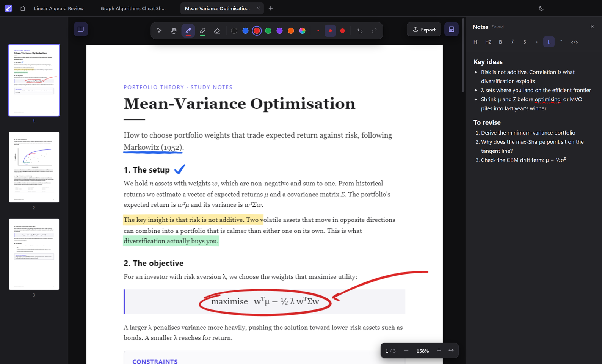Open the rainbow custom color picker
The image size is (602, 364).
(x=302, y=31)
